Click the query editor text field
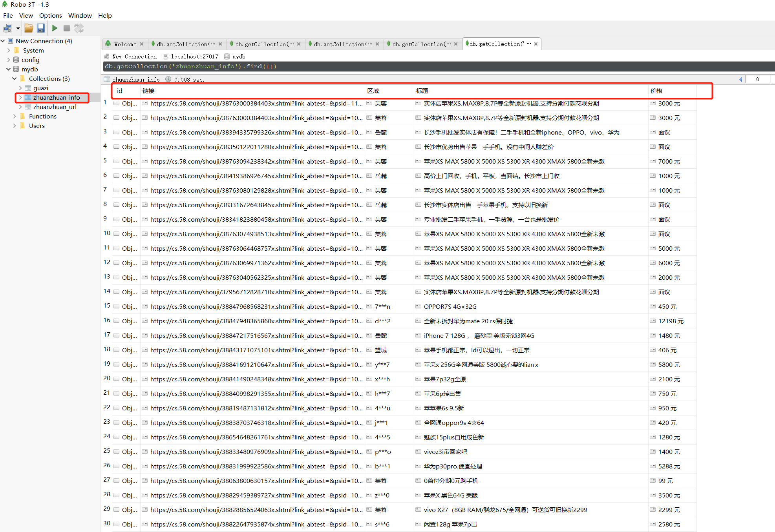 (x=439, y=67)
